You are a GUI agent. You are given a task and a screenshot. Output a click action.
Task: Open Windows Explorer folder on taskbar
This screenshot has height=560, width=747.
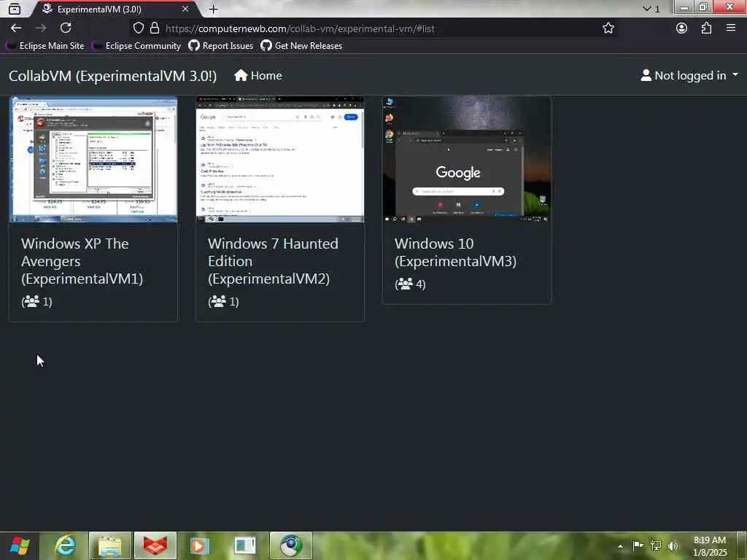click(110, 545)
